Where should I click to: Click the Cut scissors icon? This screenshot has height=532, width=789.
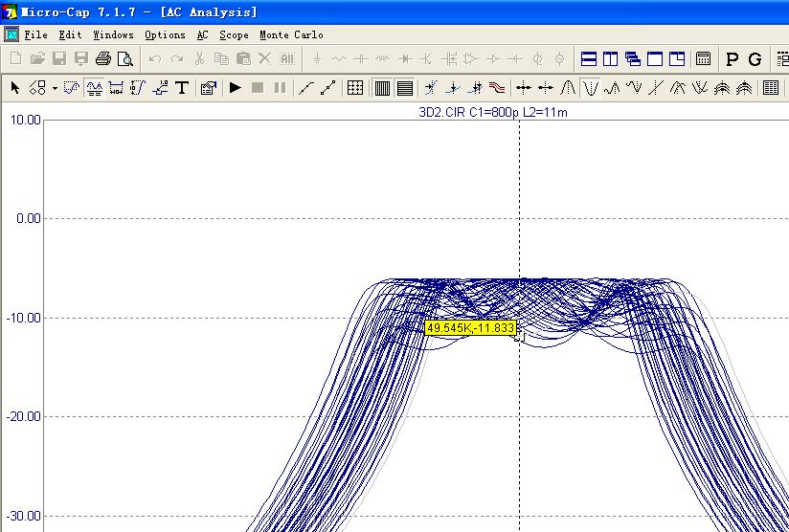pyautogui.click(x=199, y=58)
